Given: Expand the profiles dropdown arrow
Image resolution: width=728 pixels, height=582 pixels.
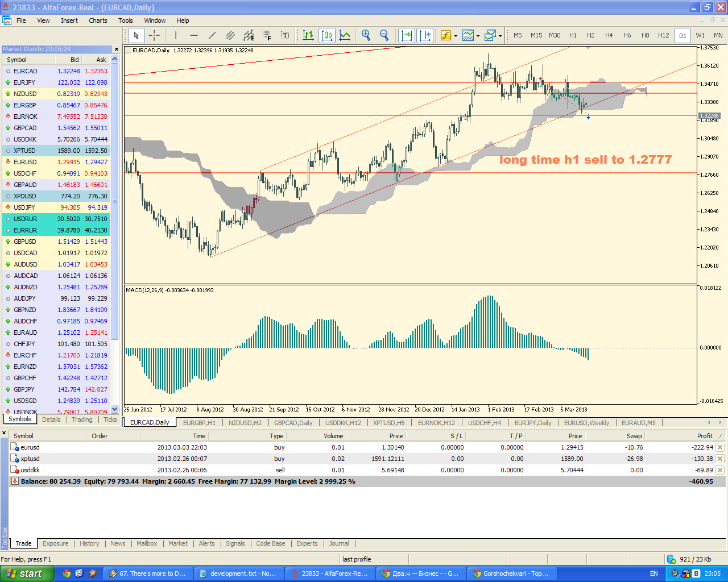Looking at the screenshot, I should point(500,36).
